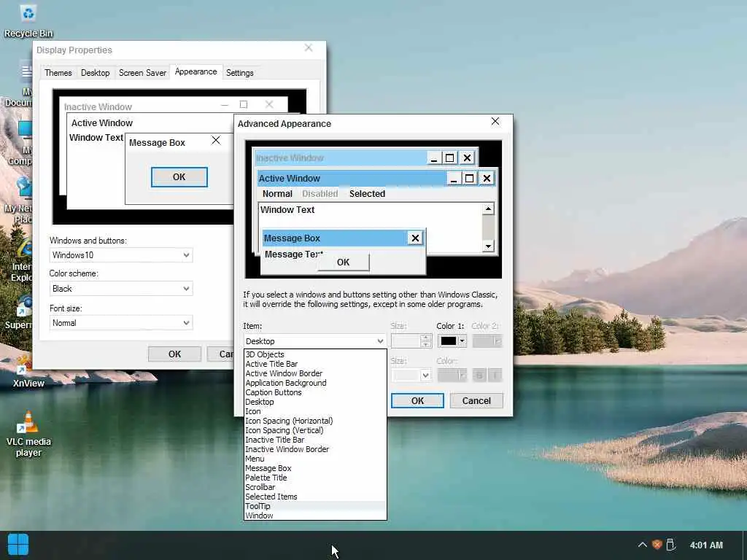The image size is (747, 560).
Task: Show hidden tray icons chevron
Action: point(642,545)
